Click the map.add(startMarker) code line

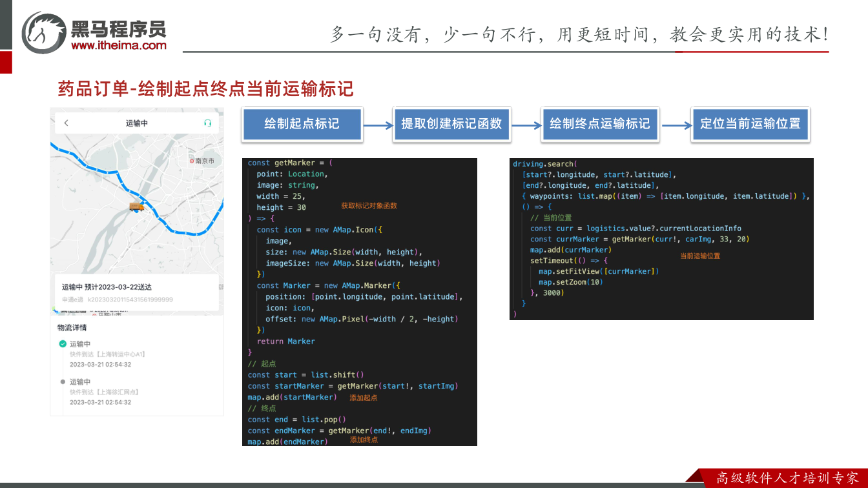[x=293, y=397]
